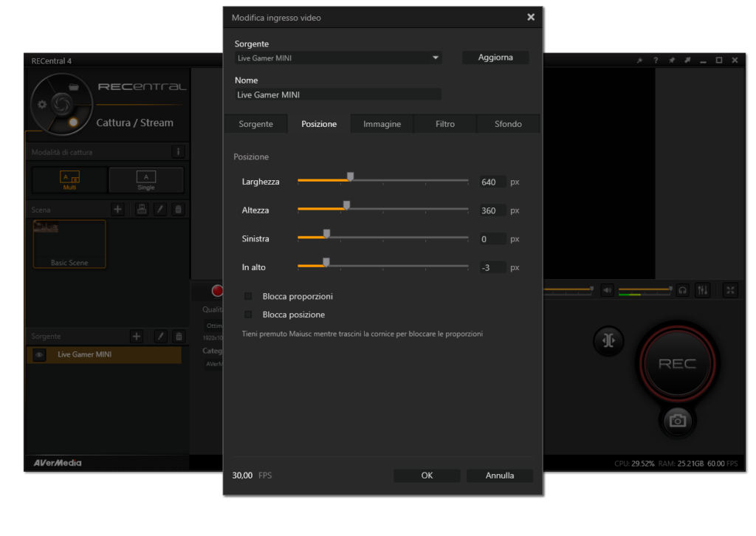Open the folder/share icon in RECentral wheel

point(73,87)
